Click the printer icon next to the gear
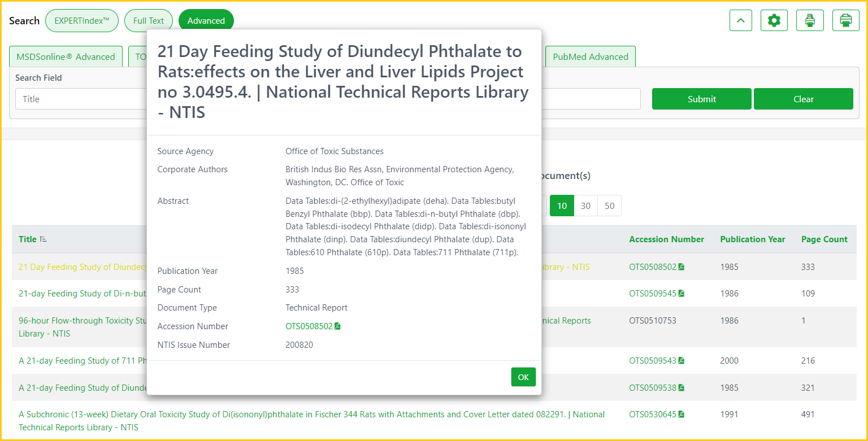868x441 pixels. click(x=810, y=21)
